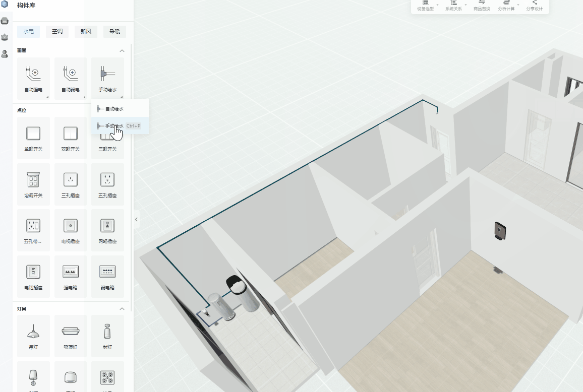The image size is (583, 392).
Task: Click the 商品替换 toolbar button
Action: tap(481, 6)
